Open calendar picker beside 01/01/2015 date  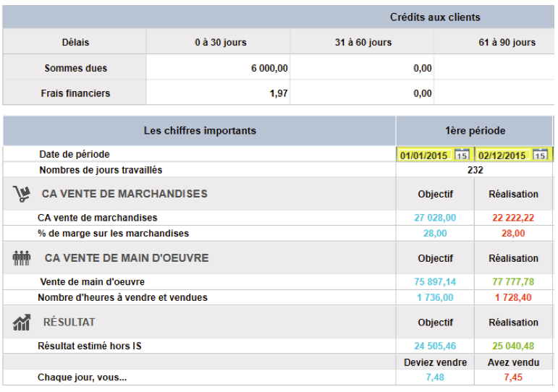(462, 155)
